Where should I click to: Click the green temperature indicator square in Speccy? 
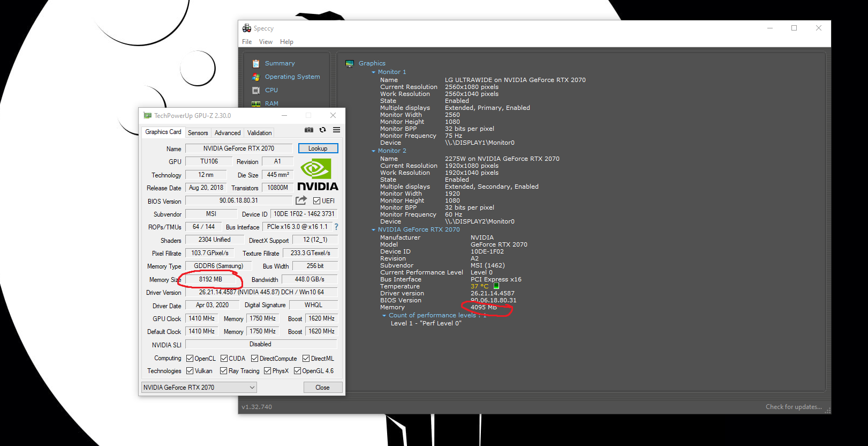coord(496,286)
